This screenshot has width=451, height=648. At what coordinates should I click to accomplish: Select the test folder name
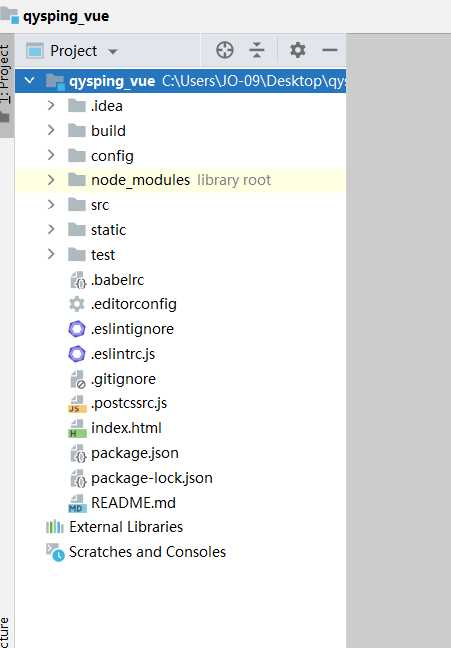[103, 255]
